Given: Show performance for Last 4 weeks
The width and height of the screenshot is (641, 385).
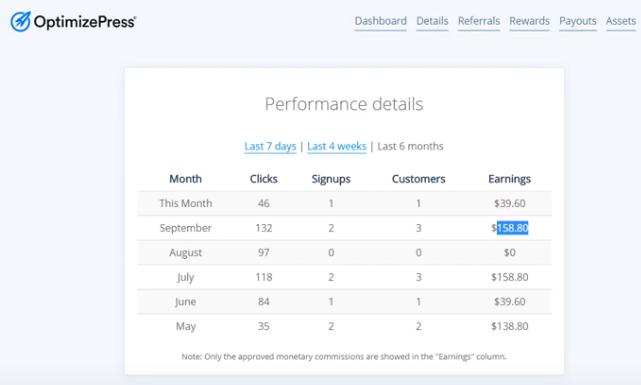Looking at the screenshot, I should pos(336,146).
